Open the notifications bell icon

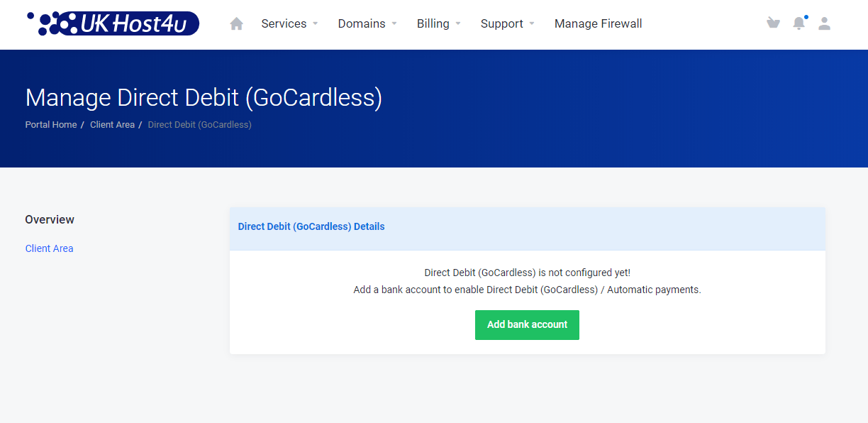[x=799, y=23]
